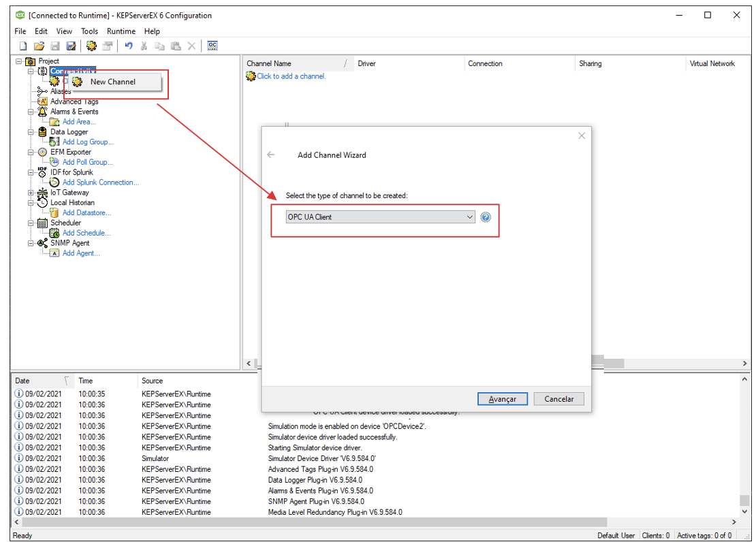Image resolution: width=756 pixels, height=542 pixels.
Task: Click the Open Project folder icon
Action: (x=39, y=46)
